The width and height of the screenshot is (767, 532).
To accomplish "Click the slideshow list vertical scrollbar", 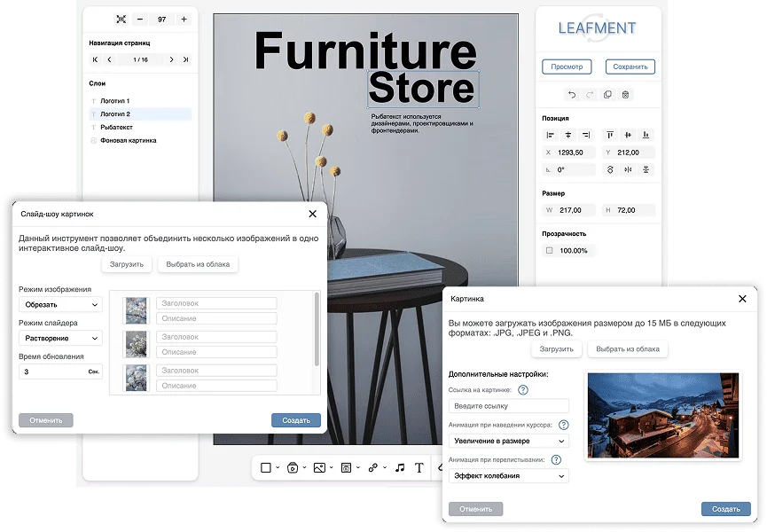I will (317, 328).
